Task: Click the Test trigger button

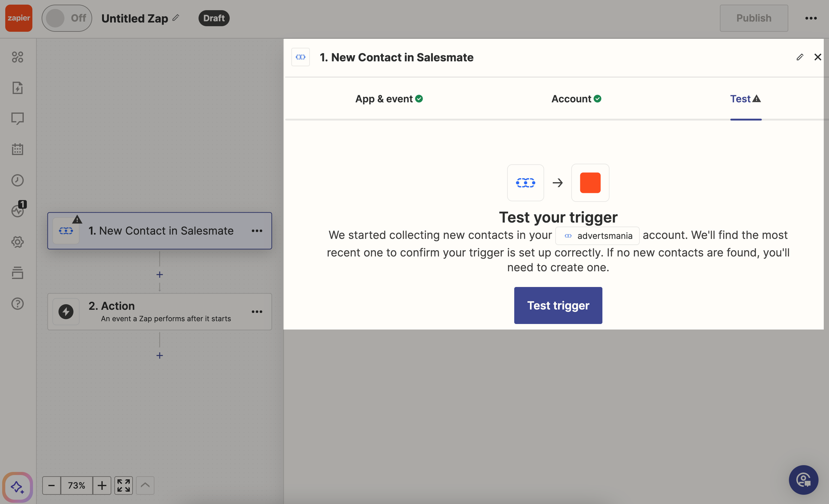Action: pos(558,305)
